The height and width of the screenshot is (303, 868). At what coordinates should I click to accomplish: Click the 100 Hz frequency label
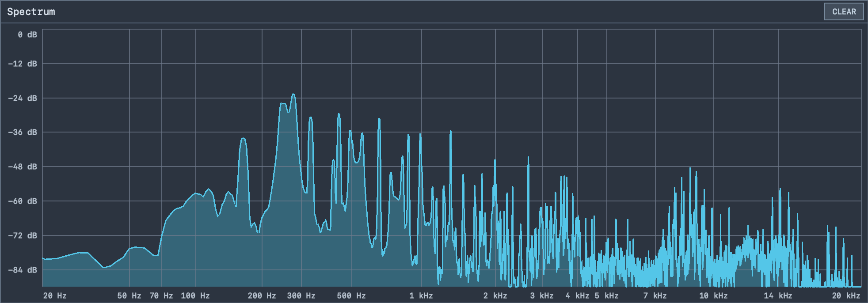[195, 295]
